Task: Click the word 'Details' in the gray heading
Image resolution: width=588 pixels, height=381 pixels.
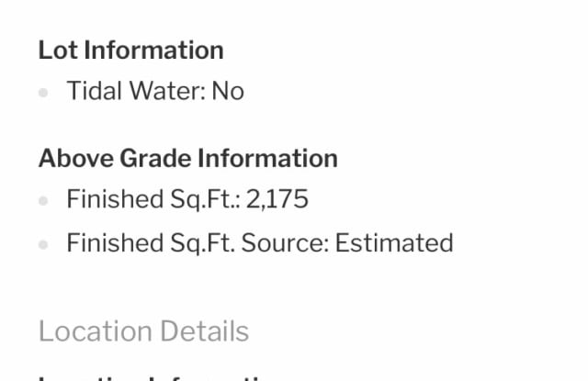Action: [204, 331]
